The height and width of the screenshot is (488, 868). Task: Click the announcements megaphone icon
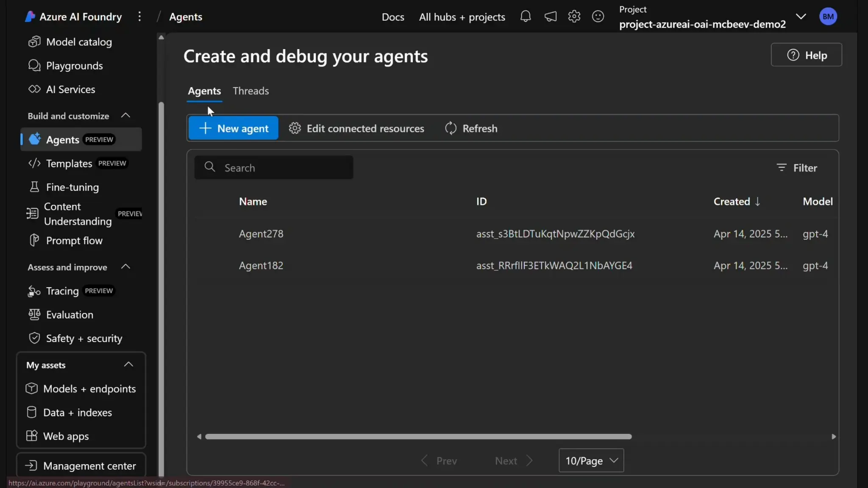(550, 17)
